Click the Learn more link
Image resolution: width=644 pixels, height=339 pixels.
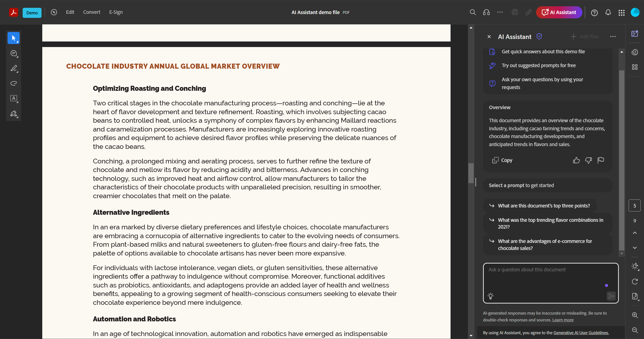point(563,320)
